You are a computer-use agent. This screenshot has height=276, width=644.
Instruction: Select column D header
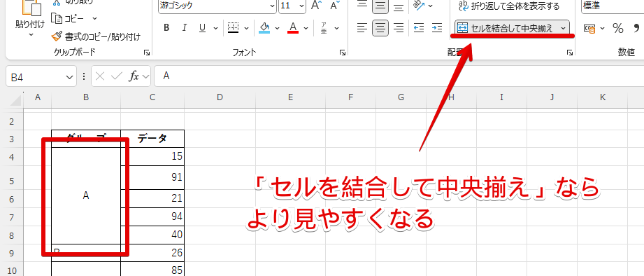point(220,97)
